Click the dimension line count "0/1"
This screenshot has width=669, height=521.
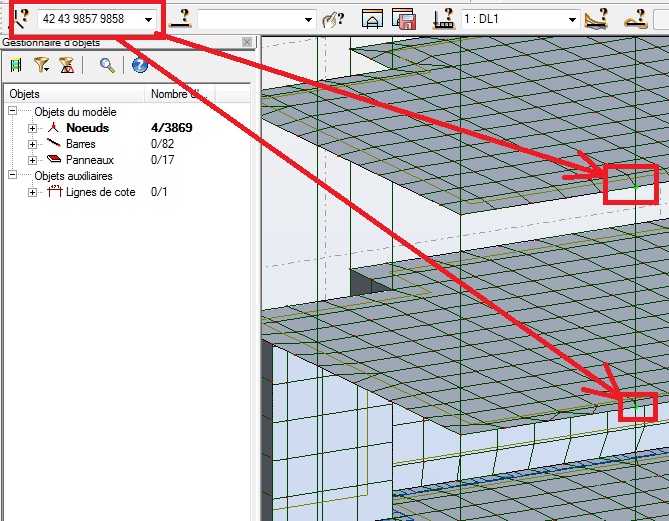pyautogui.click(x=159, y=192)
